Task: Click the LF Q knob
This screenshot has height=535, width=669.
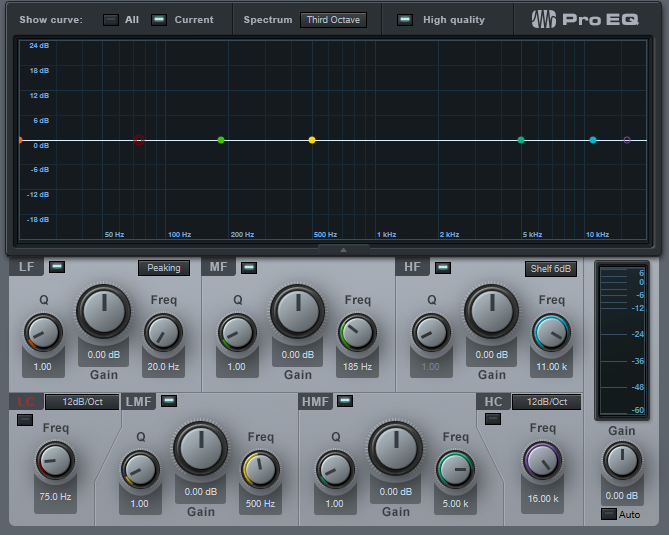Action: (43, 333)
